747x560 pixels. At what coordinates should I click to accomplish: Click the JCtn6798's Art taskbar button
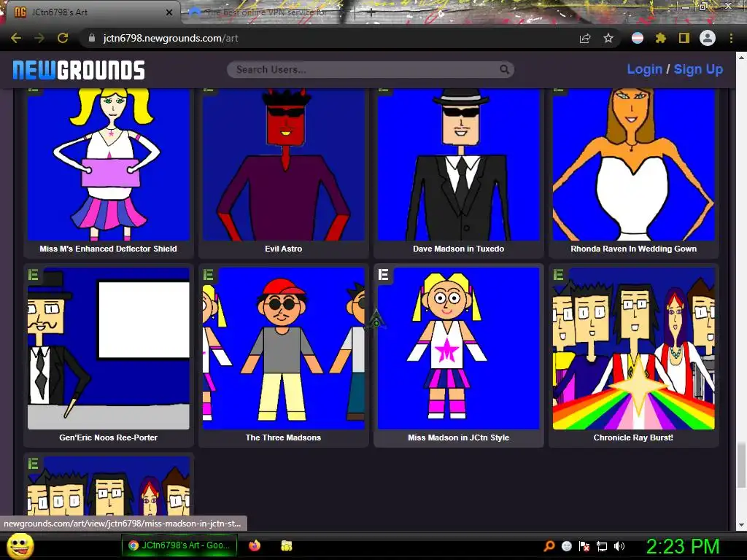click(x=179, y=545)
